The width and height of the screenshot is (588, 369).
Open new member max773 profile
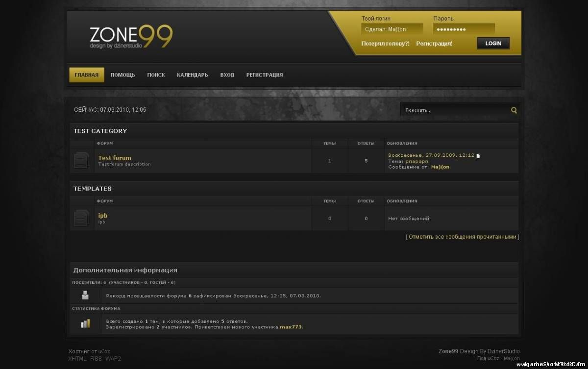coord(291,327)
